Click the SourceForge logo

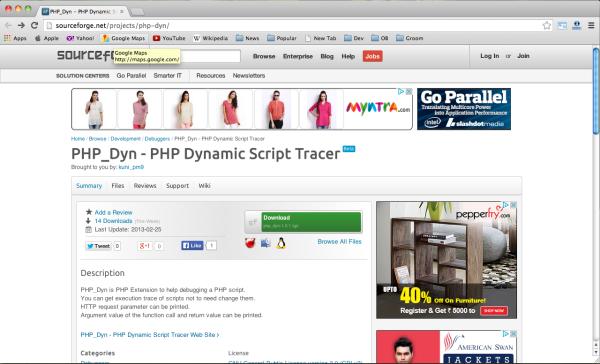(86, 55)
